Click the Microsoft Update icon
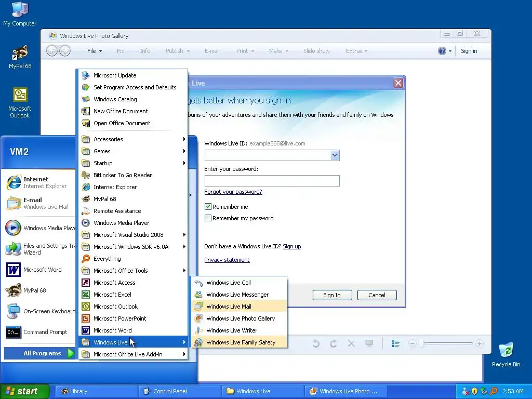 [x=86, y=75]
